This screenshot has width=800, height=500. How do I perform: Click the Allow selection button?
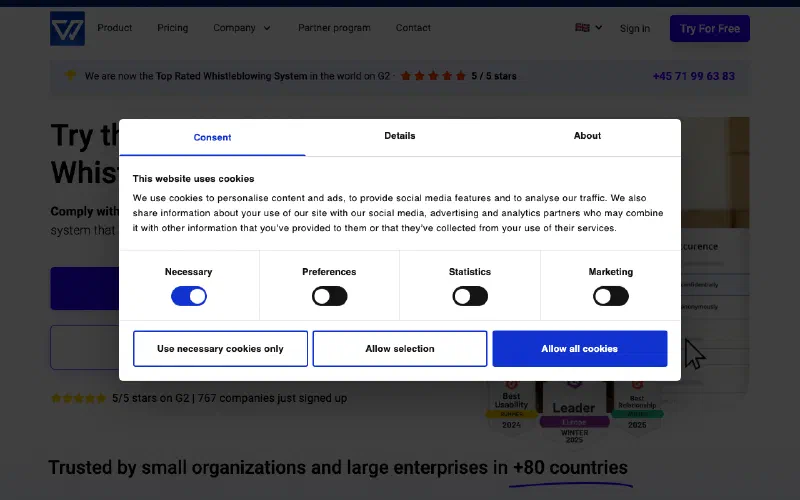tap(399, 349)
